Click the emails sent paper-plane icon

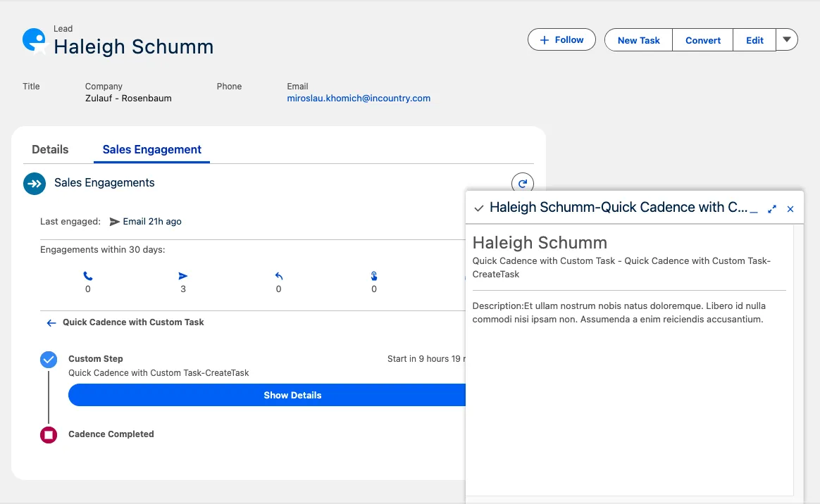point(183,277)
